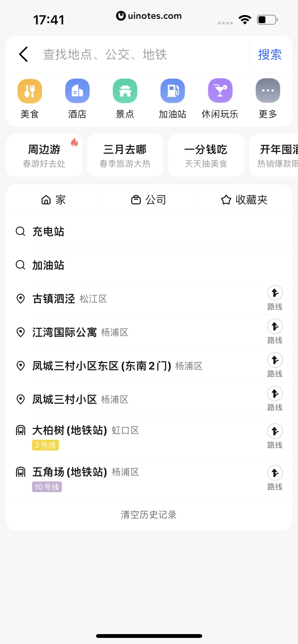Tap 清空历史记录 to clear history
The height and width of the screenshot is (644, 298).
coord(149,515)
